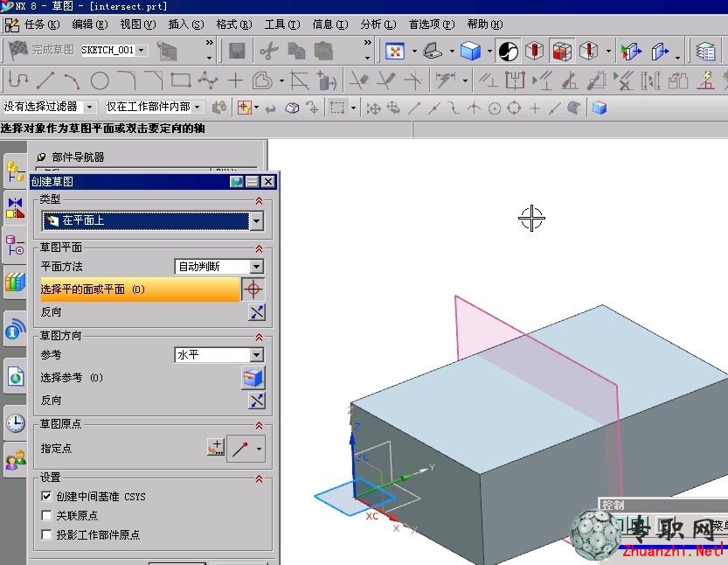Uncheck the 创建中间基准 CSYS checkbox
Screen dimensions: 728x565
(x=46, y=496)
